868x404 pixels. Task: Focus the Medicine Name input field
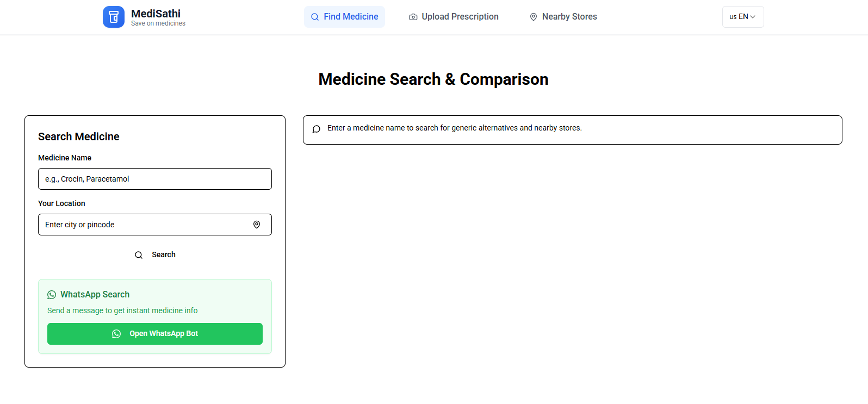coord(155,179)
